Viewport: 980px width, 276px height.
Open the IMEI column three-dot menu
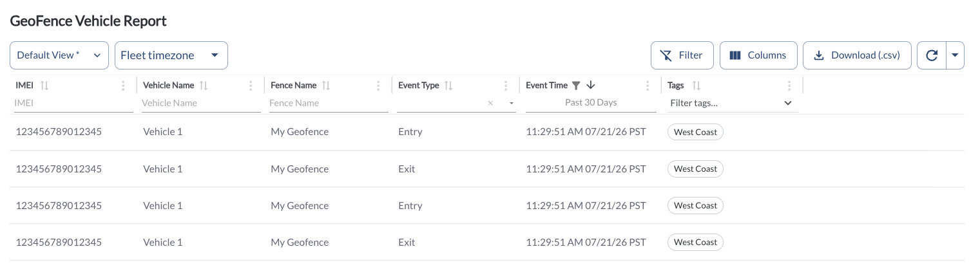click(x=123, y=86)
